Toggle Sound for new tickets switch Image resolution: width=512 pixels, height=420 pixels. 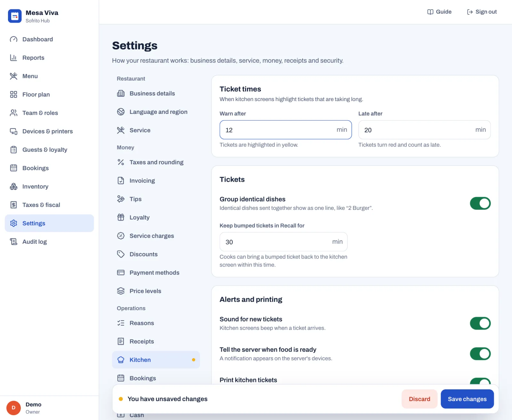pos(480,323)
